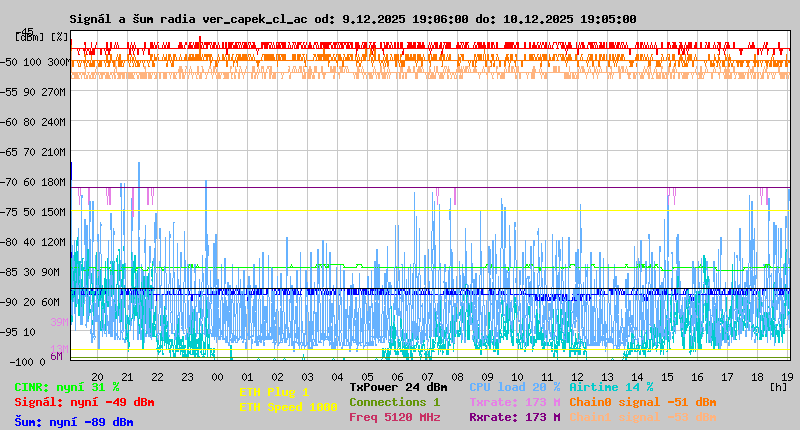Viewport: 800px width, 430px height.
Task: Click the [dBm] unit label on the Y axis
Action: 30,36
